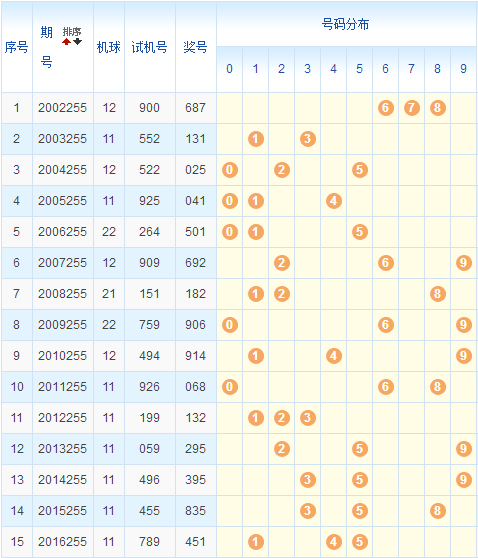
Task: Select issue number 2016255
Action: 62,542
